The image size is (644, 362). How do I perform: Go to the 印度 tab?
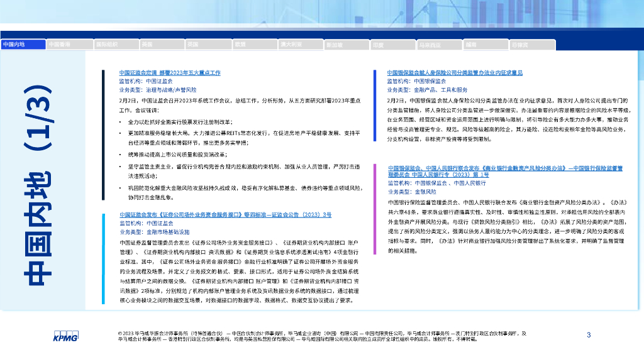[393, 45]
